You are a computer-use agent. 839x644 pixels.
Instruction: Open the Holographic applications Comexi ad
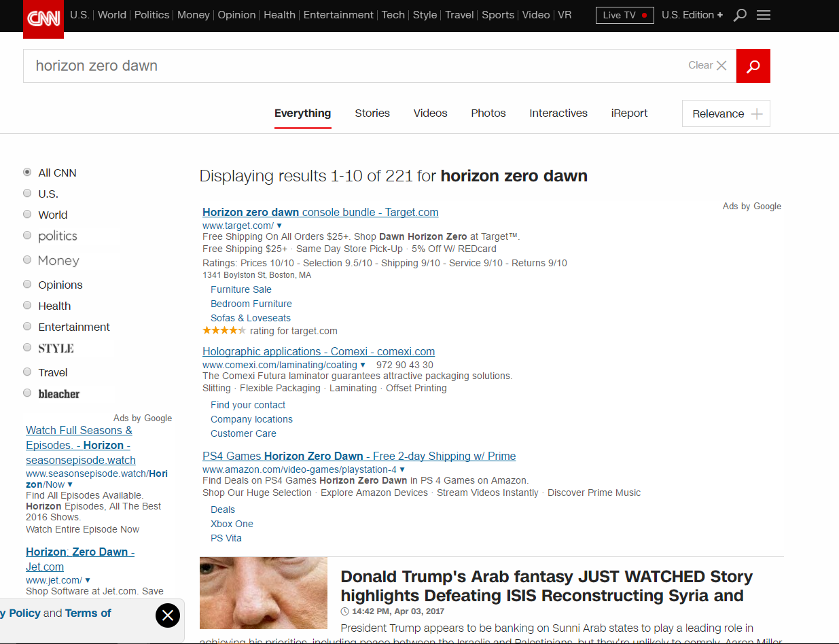(x=319, y=351)
